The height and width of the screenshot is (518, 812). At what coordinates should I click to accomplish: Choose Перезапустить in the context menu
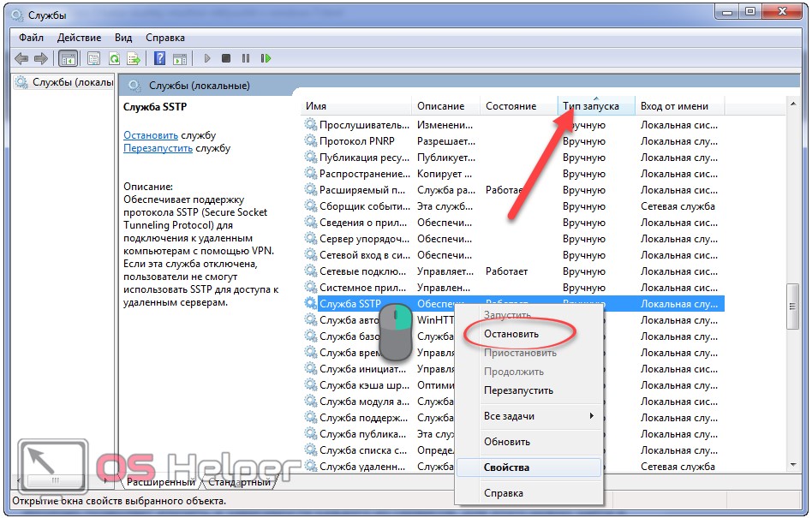pos(528,390)
